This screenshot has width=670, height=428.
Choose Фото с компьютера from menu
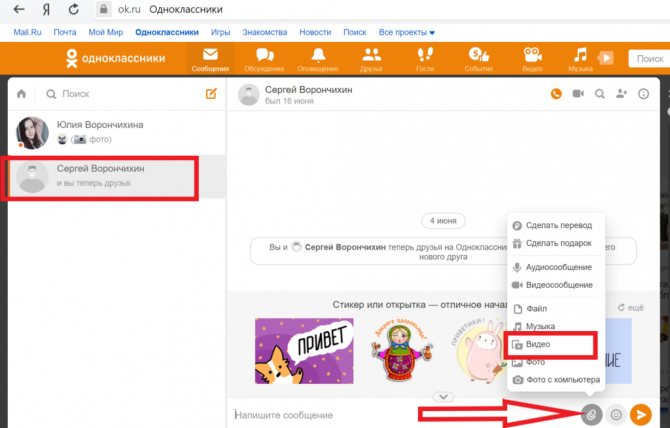[x=555, y=380]
